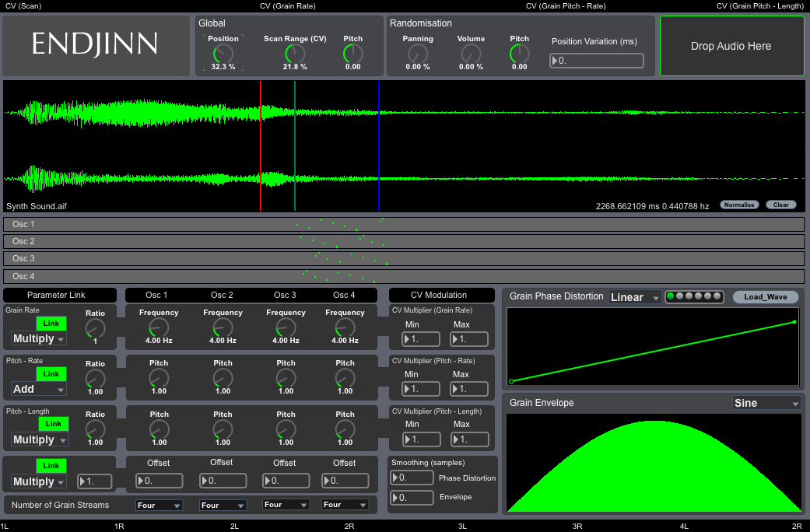Toggle the Grain Rate Link button
Image resolution: width=810 pixels, height=532 pixels.
51,323
